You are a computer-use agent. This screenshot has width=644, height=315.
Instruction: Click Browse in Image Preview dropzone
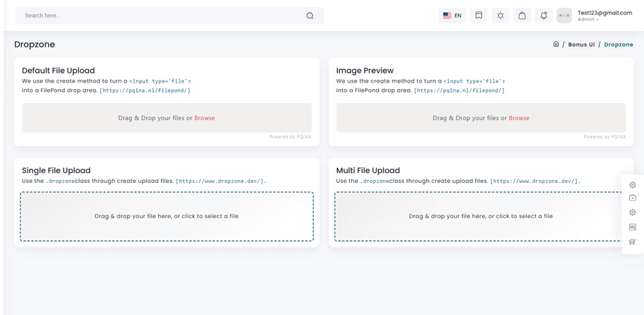(x=518, y=118)
